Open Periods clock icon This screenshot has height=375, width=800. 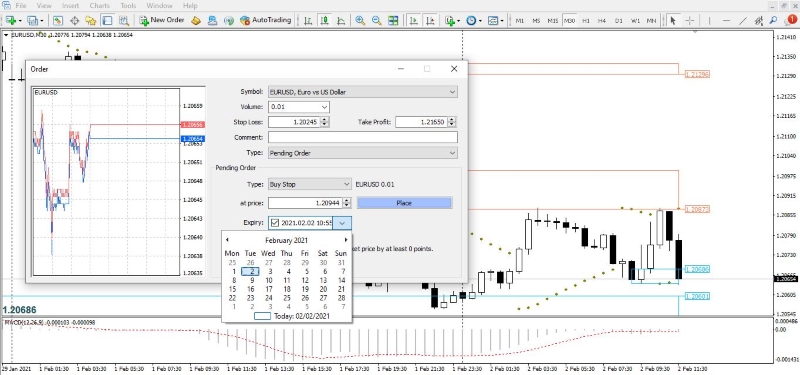coord(471,20)
